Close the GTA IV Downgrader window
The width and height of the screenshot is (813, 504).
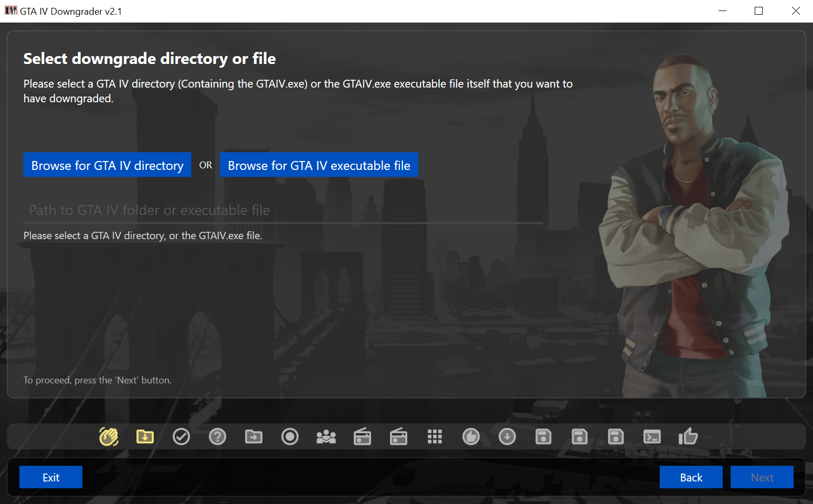(x=795, y=11)
